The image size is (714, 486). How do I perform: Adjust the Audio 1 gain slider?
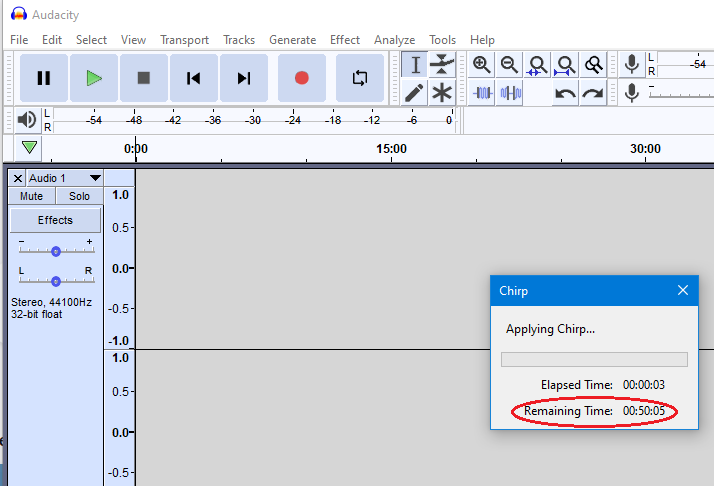tap(56, 251)
